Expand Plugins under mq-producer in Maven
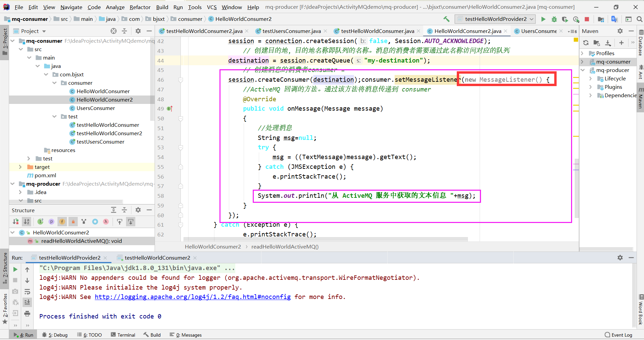This screenshot has width=644, height=340. pos(591,87)
